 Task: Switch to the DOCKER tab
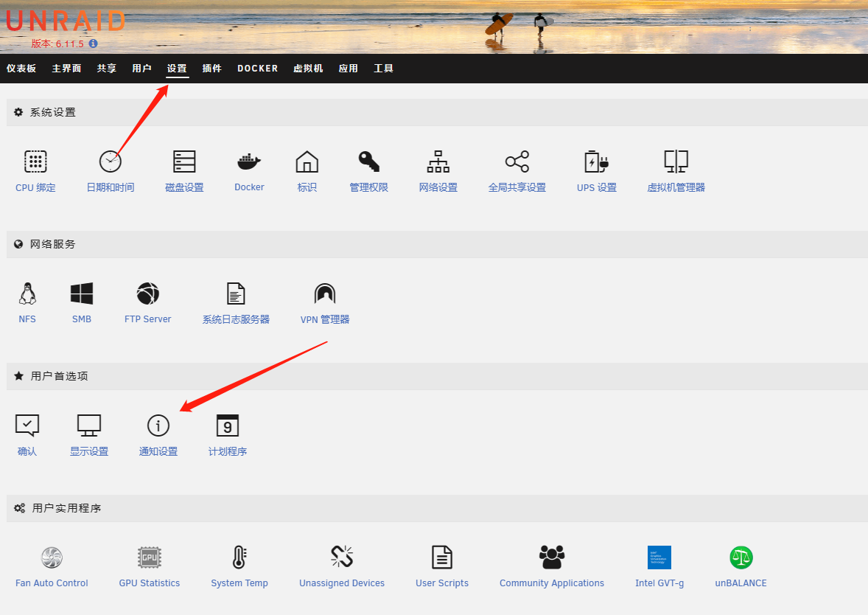coord(257,68)
